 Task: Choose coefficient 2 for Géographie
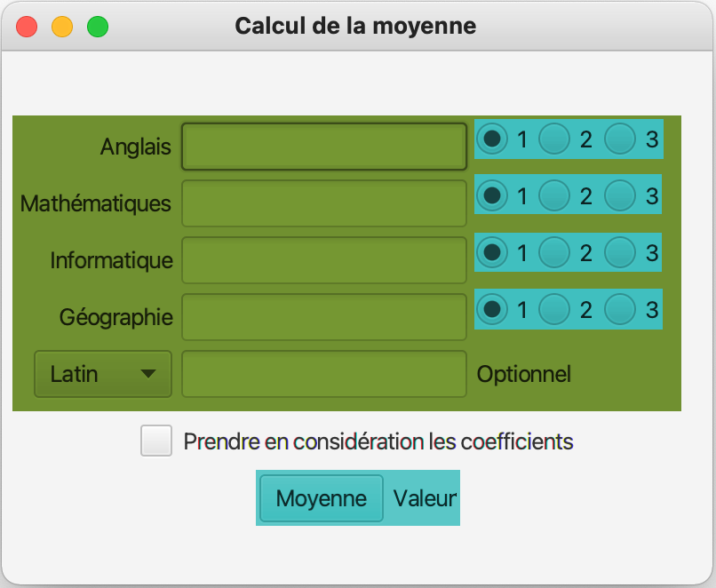(555, 309)
